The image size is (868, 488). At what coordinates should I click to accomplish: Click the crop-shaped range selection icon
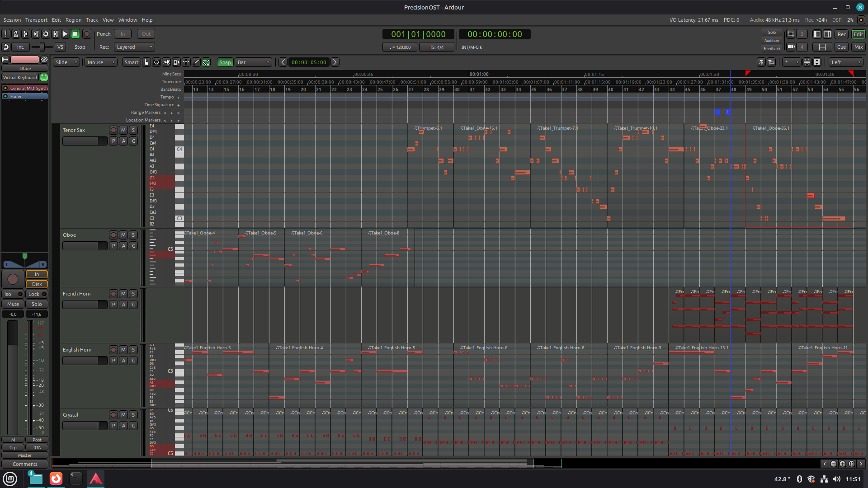791,34
